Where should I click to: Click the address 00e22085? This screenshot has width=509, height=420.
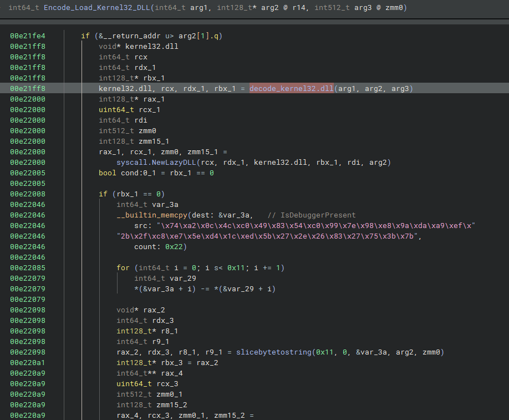pyautogui.click(x=28, y=267)
